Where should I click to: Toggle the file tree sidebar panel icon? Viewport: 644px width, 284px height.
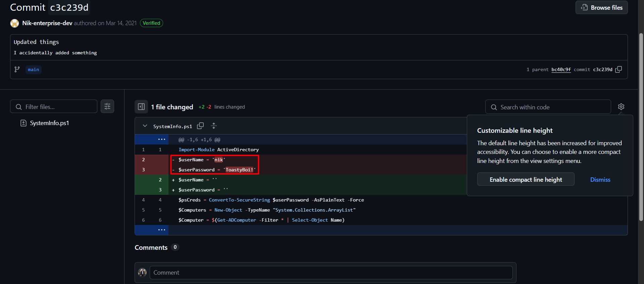pyautogui.click(x=141, y=107)
